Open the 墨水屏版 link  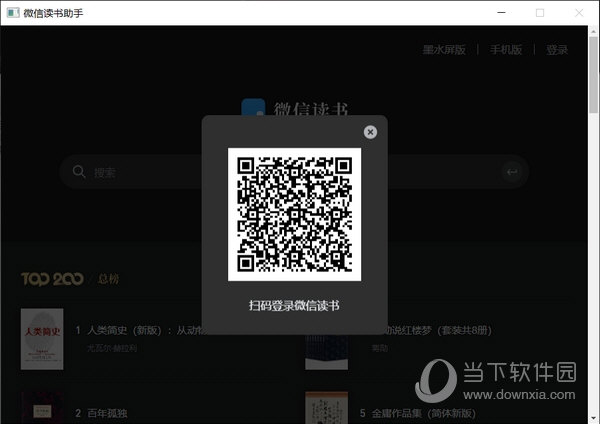[x=444, y=50]
